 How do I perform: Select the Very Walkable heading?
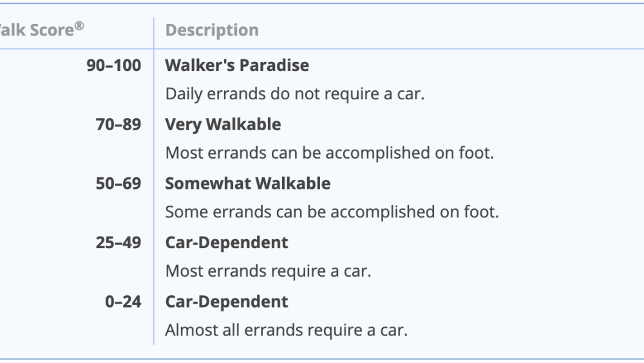223,124
